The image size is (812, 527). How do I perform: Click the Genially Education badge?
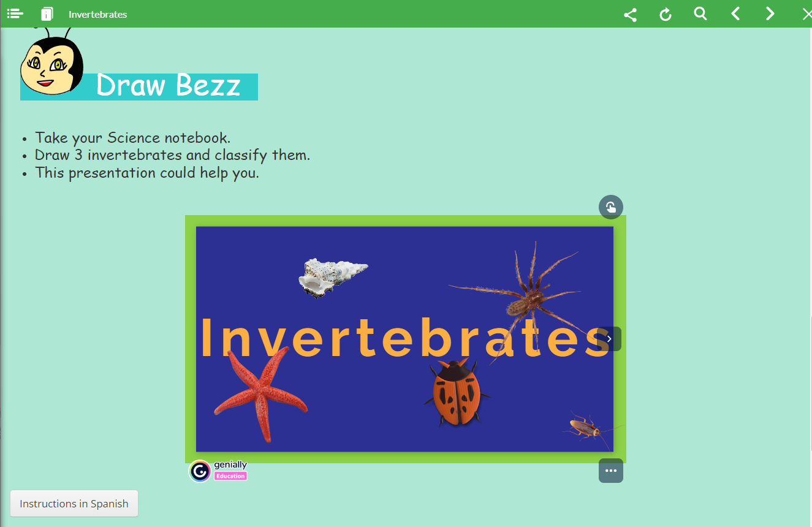pos(230,476)
